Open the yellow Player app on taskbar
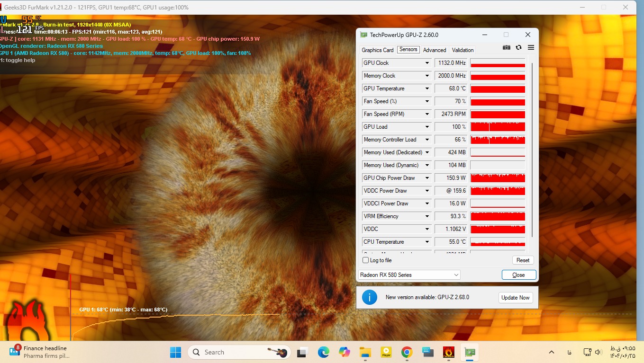 386,352
